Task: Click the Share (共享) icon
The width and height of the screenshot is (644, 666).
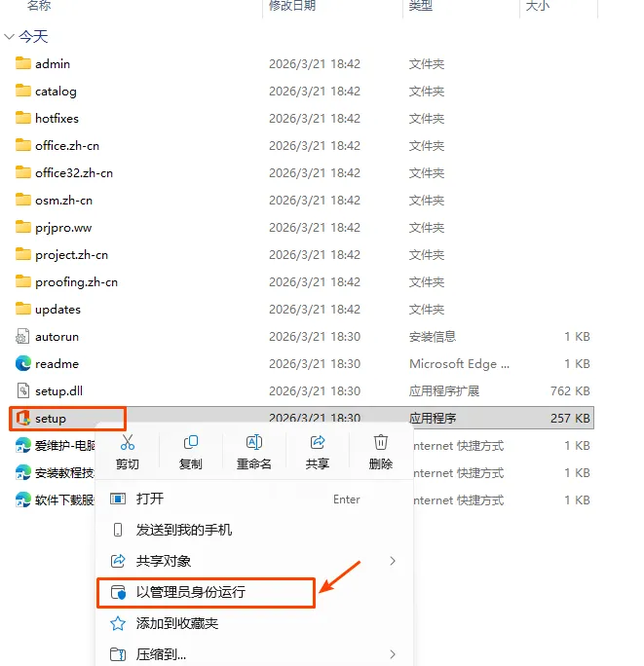Action: click(x=317, y=442)
